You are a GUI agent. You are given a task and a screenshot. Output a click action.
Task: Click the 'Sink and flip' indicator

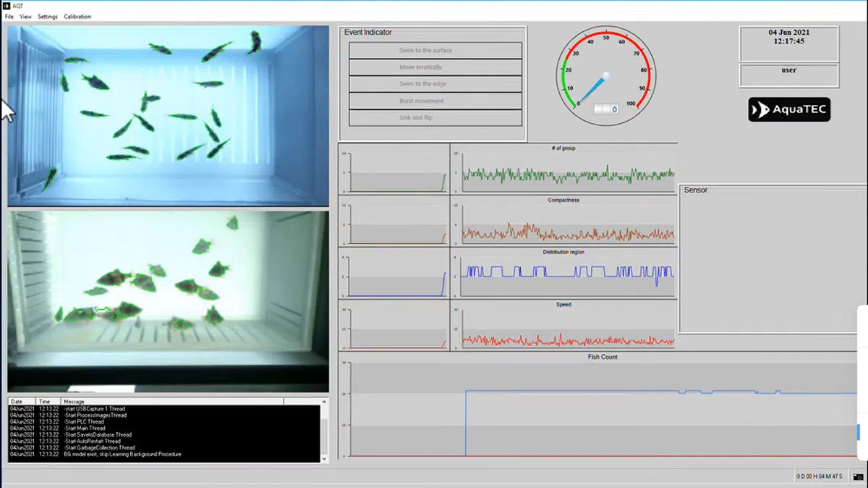tap(435, 117)
